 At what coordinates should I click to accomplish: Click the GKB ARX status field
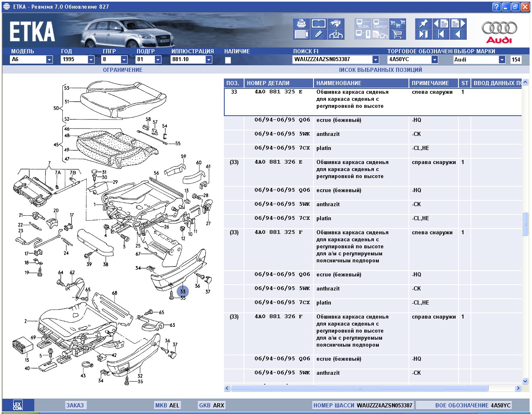[211, 405]
